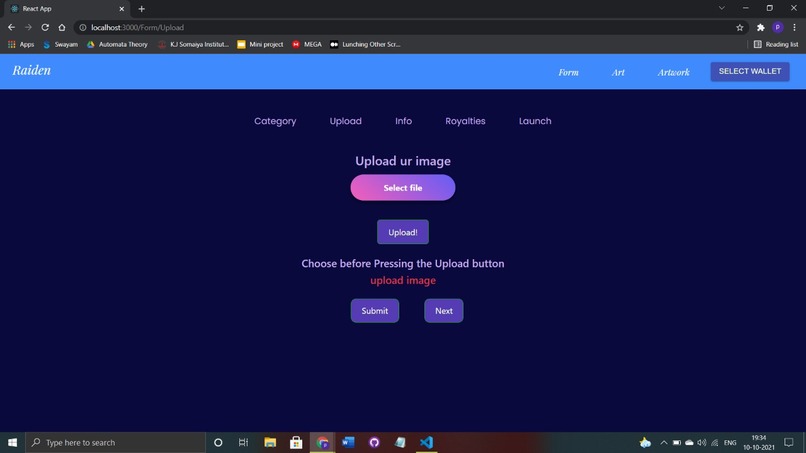Open the network icon in tray
The width and height of the screenshot is (806, 453).
pyautogui.click(x=715, y=442)
